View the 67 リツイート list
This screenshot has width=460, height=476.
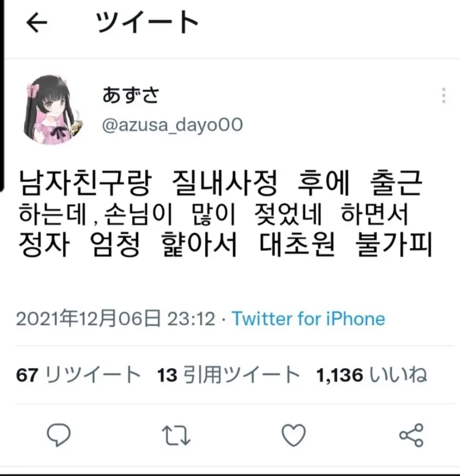[x=79, y=375]
